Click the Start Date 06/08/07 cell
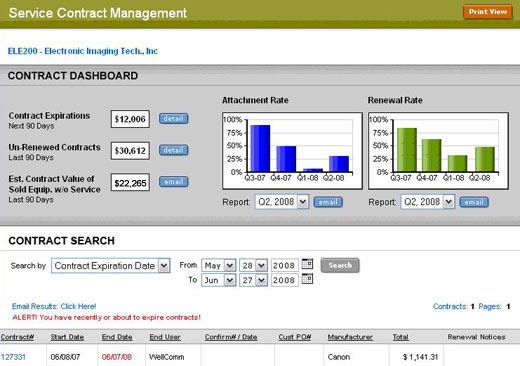 65,357
